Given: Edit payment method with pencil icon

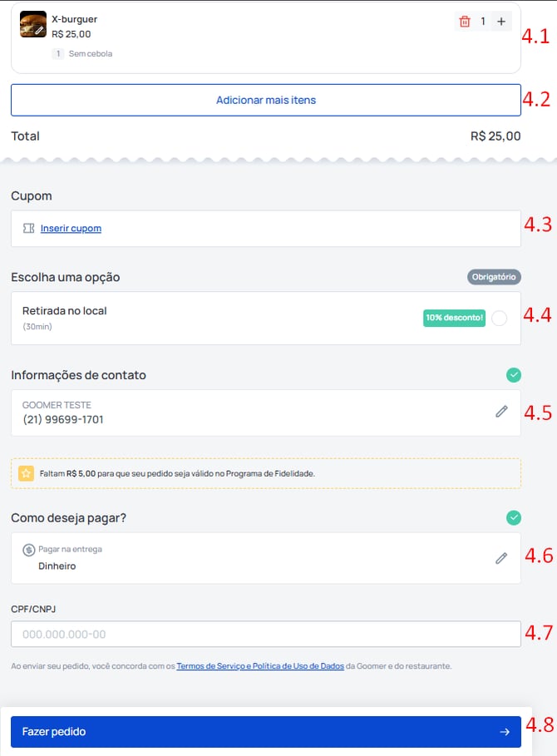Looking at the screenshot, I should (501, 558).
